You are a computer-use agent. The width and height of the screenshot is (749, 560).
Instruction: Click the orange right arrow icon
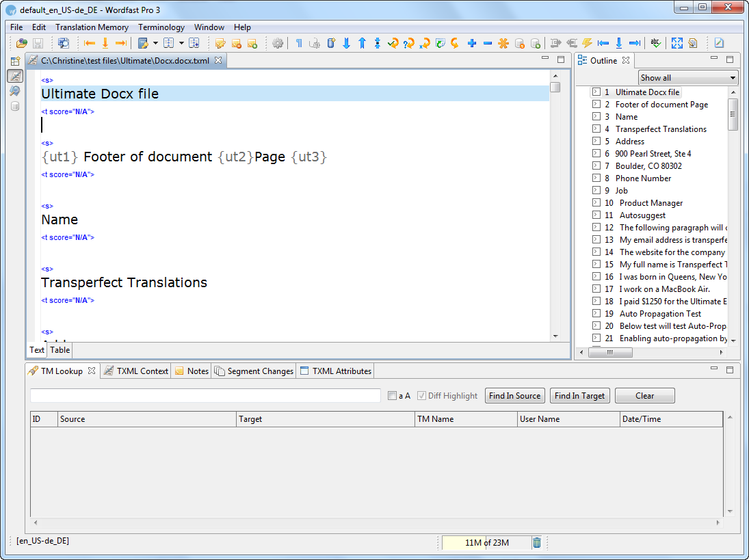point(121,44)
